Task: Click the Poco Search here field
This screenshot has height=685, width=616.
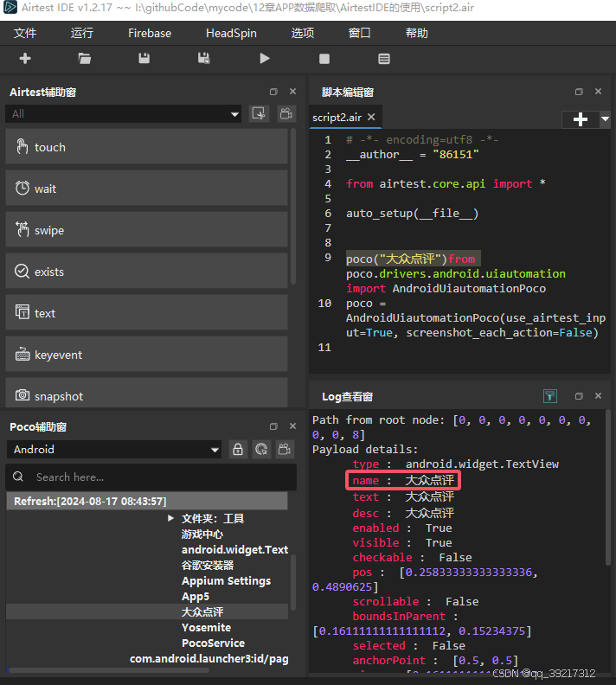Action: pyautogui.click(x=151, y=477)
